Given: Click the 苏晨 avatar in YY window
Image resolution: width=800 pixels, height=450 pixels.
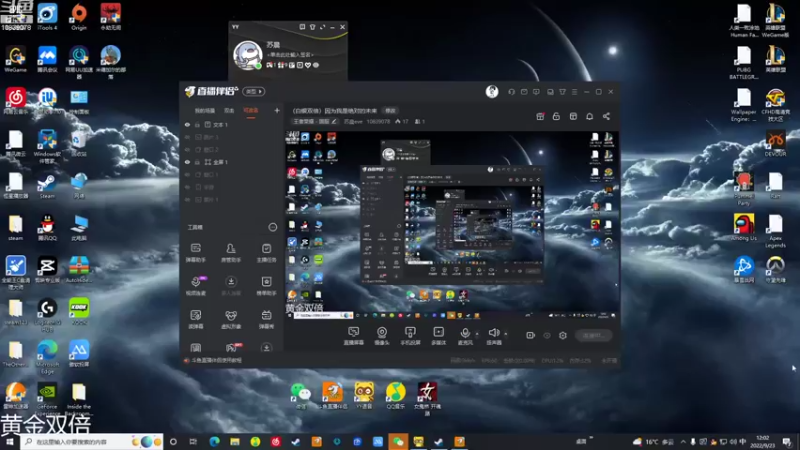Looking at the screenshot, I should (x=248, y=55).
